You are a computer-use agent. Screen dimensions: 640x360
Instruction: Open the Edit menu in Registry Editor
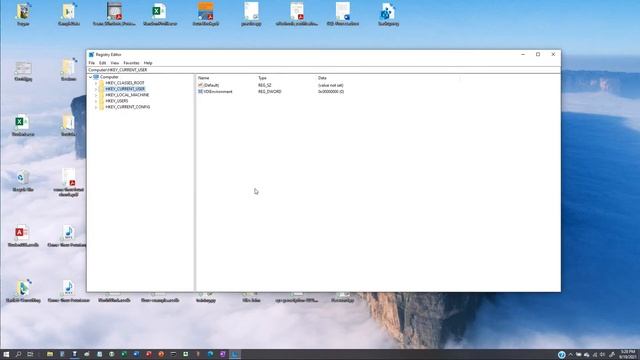pos(102,63)
